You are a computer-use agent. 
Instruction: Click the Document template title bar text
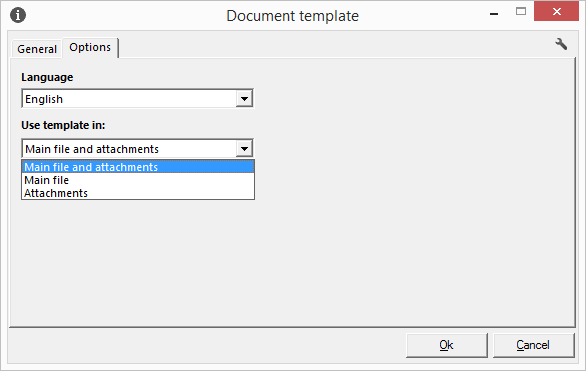pyautogui.click(x=292, y=16)
